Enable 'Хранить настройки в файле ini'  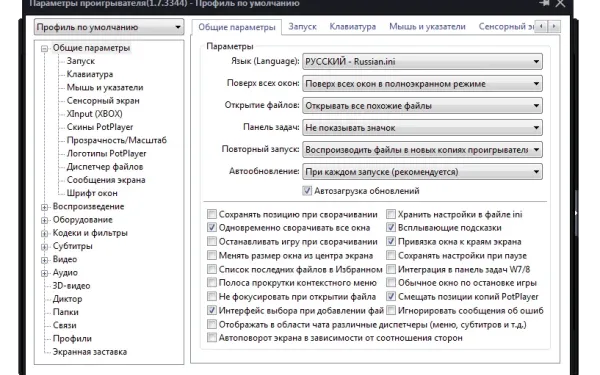point(391,214)
